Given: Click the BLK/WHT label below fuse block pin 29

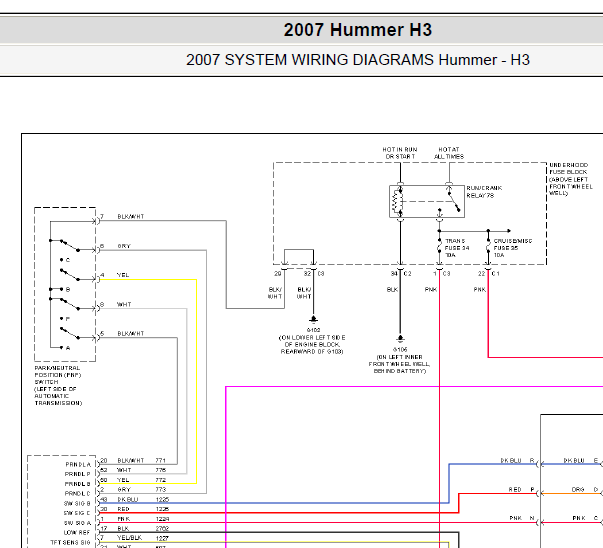Looking at the screenshot, I should pyautogui.click(x=275, y=293).
